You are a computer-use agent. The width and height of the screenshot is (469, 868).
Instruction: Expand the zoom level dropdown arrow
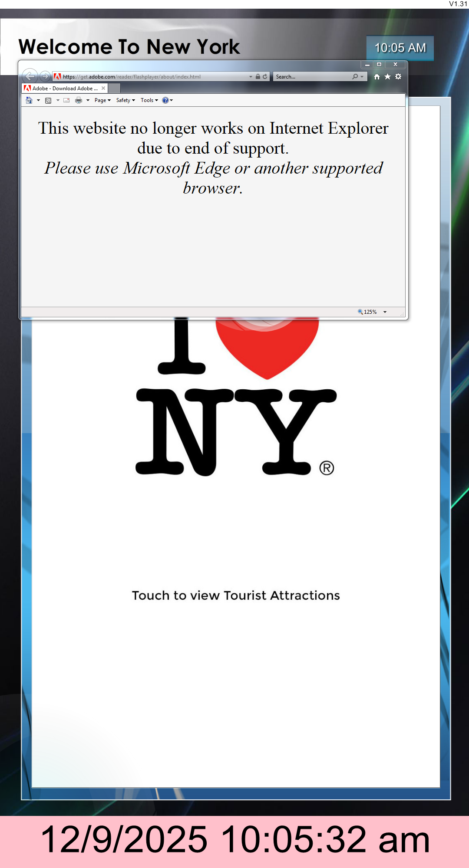(x=385, y=312)
